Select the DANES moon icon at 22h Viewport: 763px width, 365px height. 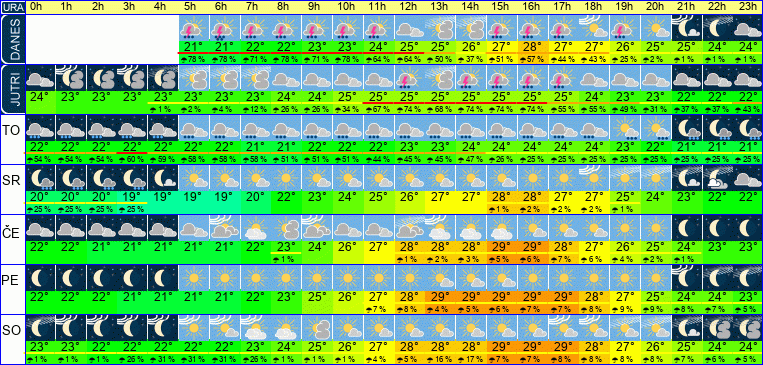point(717,28)
